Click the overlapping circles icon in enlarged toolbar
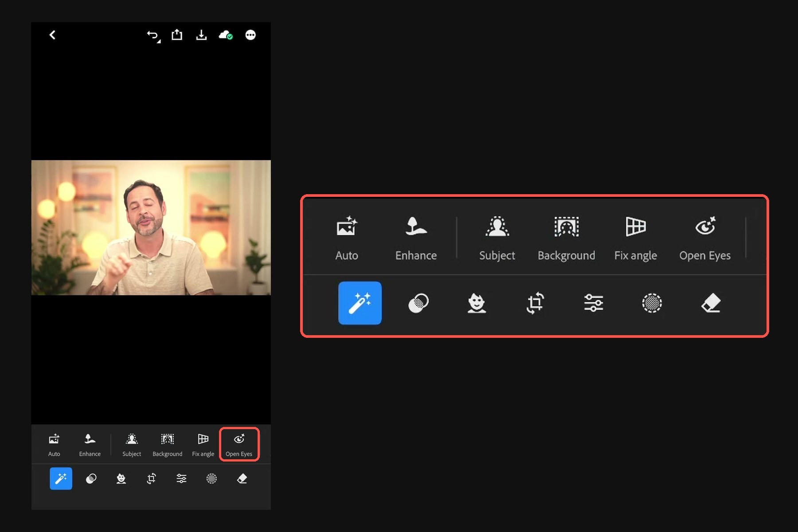The width and height of the screenshot is (798, 532). pos(418,303)
